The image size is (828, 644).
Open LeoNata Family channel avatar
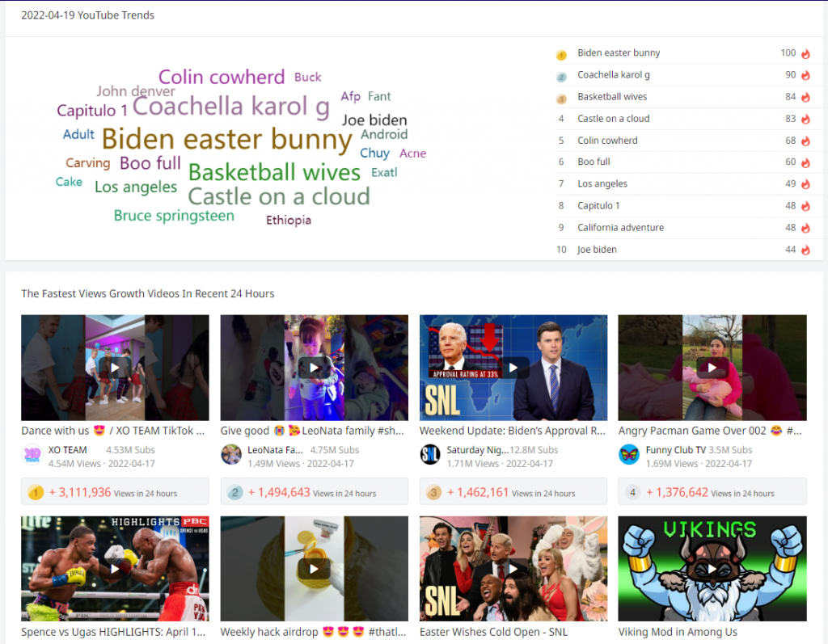[x=231, y=454]
